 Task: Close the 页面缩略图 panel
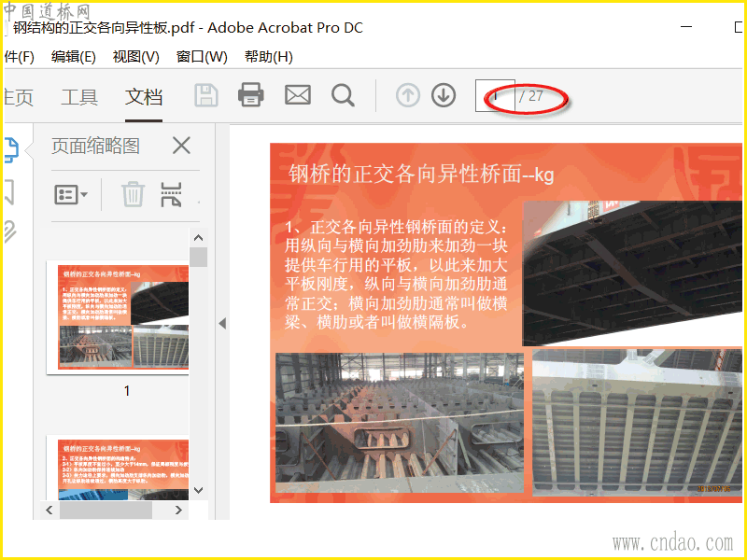[x=181, y=146]
